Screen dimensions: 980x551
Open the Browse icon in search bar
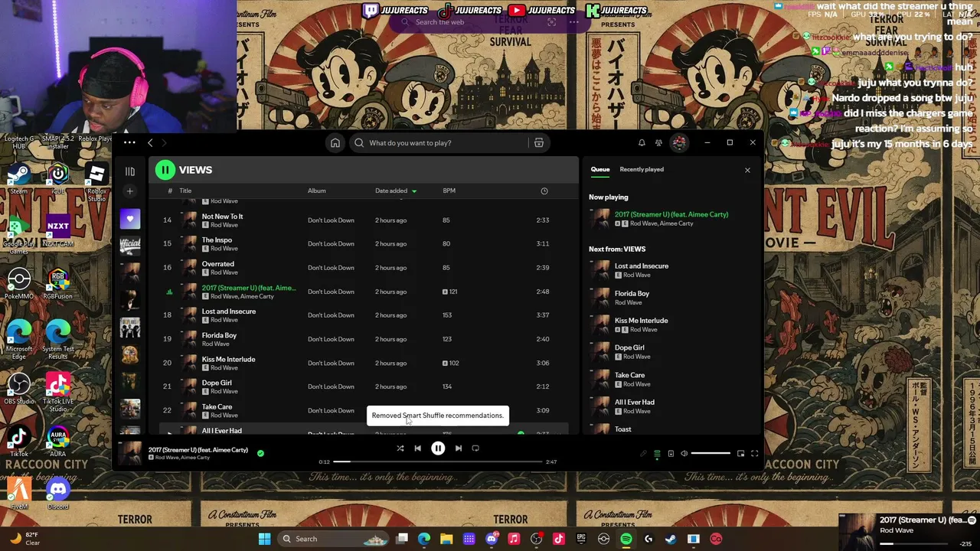click(539, 143)
